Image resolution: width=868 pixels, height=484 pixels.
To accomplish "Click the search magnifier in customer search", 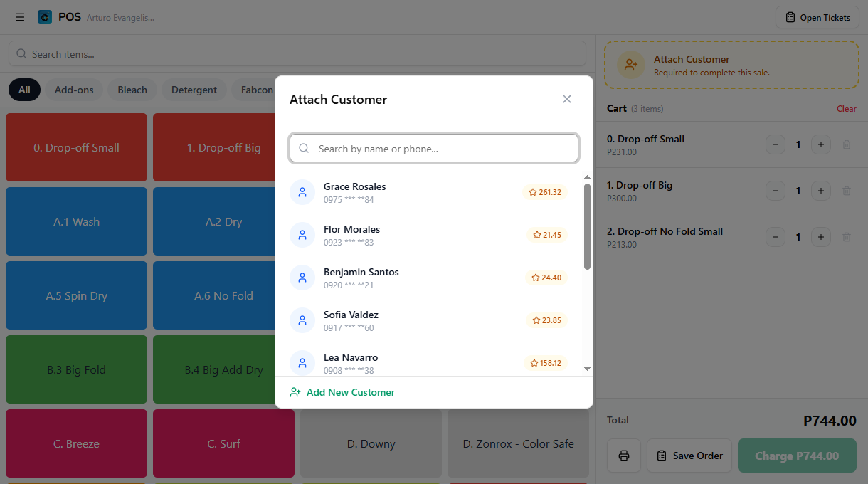I will [x=304, y=149].
